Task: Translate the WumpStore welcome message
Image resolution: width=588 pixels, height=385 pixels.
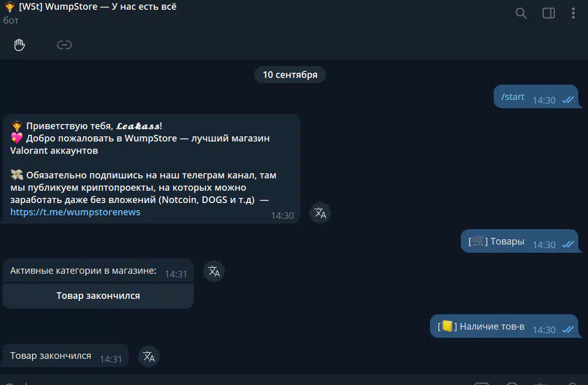Action: click(320, 213)
